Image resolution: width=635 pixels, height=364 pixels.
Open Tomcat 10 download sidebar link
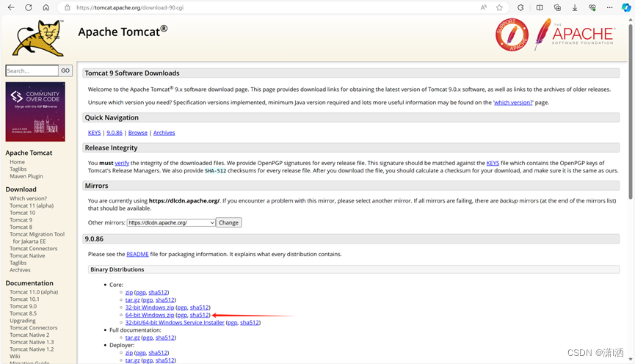22,213
